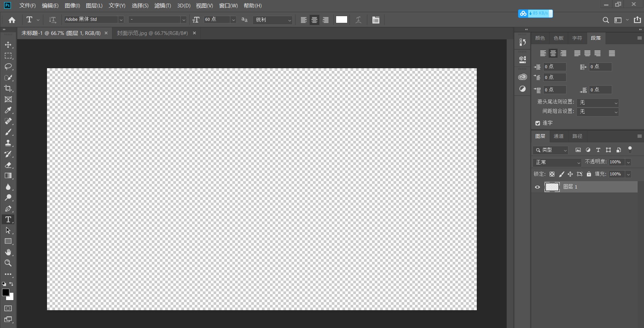Select the Horizontal Type tool
Image resolution: width=644 pixels, height=328 pixels.
[x=8, y=219]
